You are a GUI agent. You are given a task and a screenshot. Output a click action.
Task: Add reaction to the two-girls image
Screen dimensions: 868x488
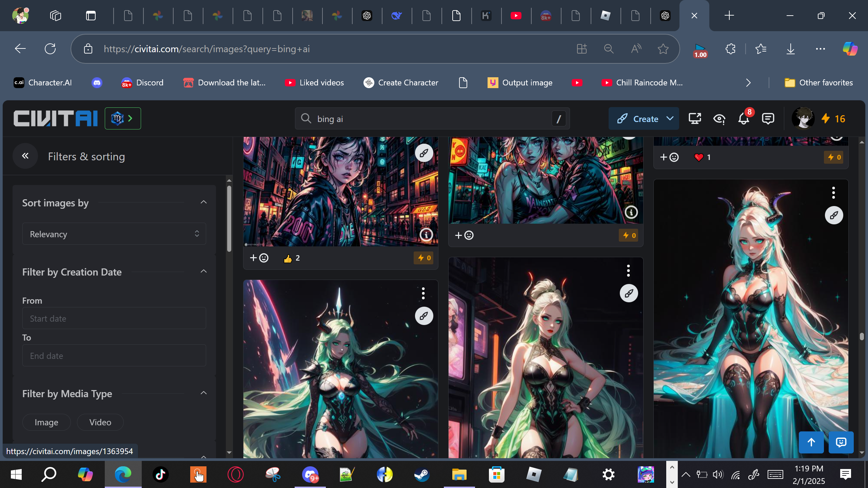point(464,235)
